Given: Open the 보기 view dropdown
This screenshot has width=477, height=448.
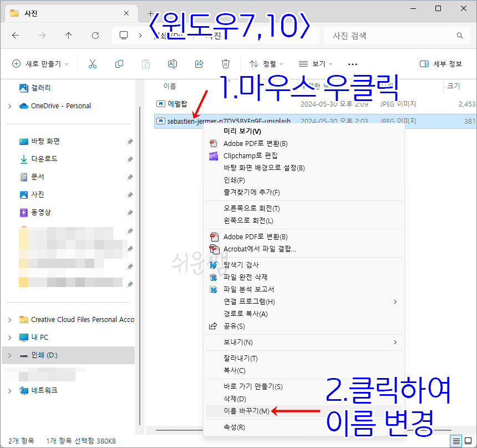Looking at the screenshot, I should click(313, 63).
